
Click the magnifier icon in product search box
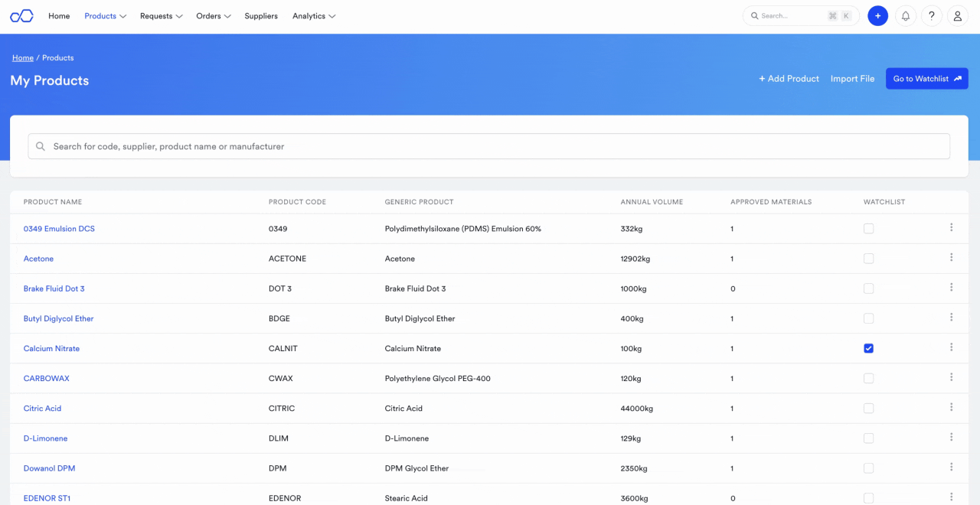click(x=41, y=146)
